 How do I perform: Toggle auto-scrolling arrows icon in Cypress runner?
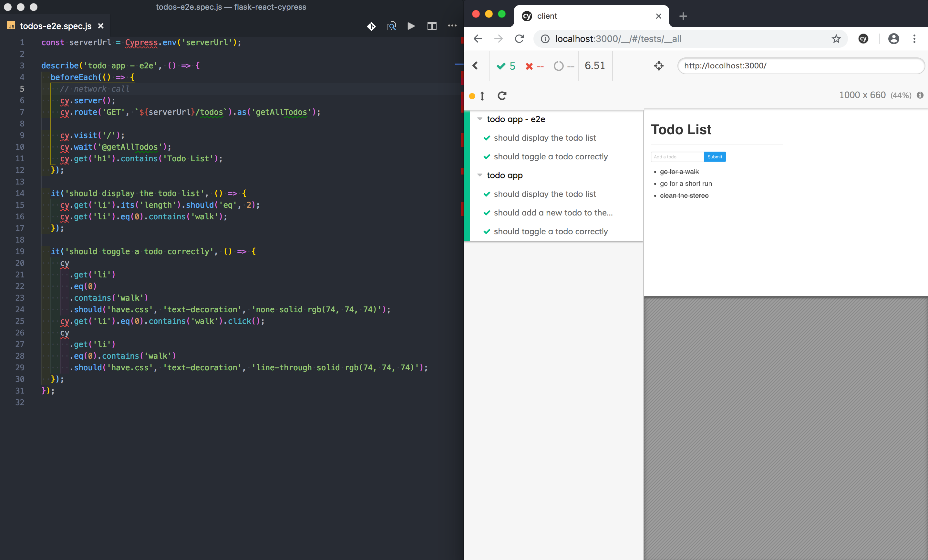(482, 96)
